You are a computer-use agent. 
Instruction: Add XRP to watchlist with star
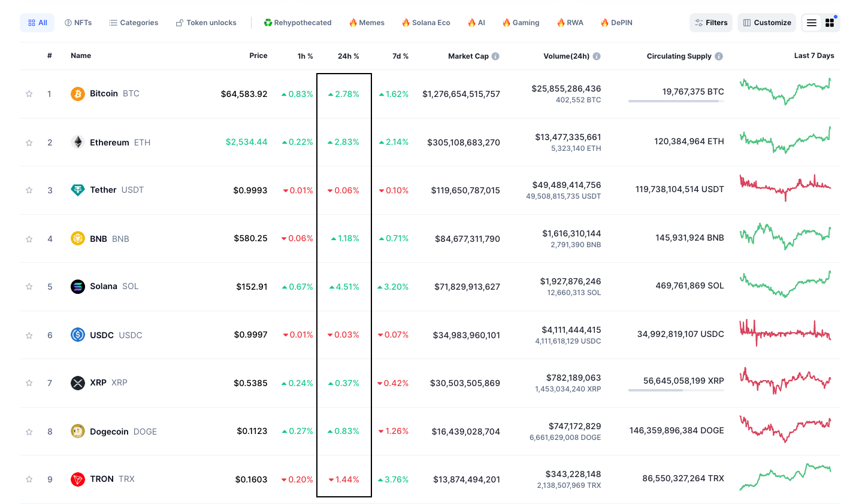point(29,383)
